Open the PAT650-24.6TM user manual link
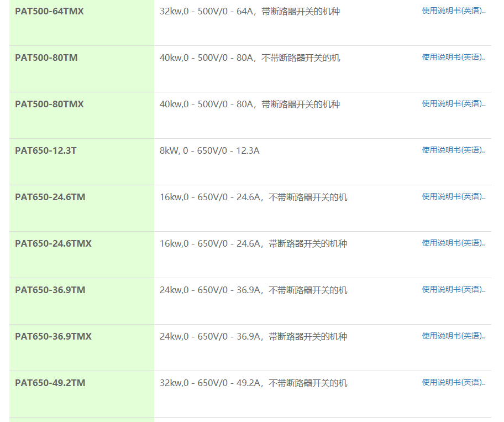Viewport: 504px width, 422px height. click(454, 196)
